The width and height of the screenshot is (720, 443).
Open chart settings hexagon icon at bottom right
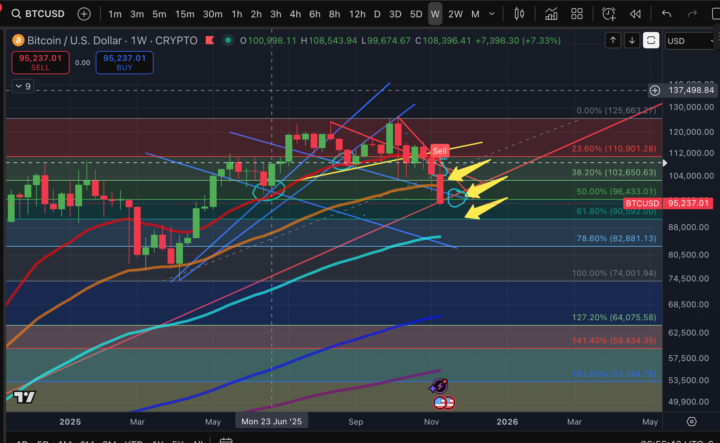click(692, 421)
